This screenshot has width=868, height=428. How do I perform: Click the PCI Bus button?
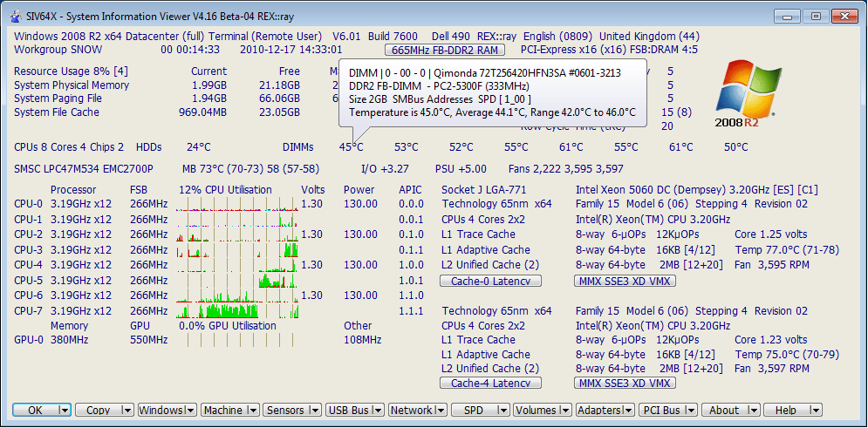pos(661,410)
